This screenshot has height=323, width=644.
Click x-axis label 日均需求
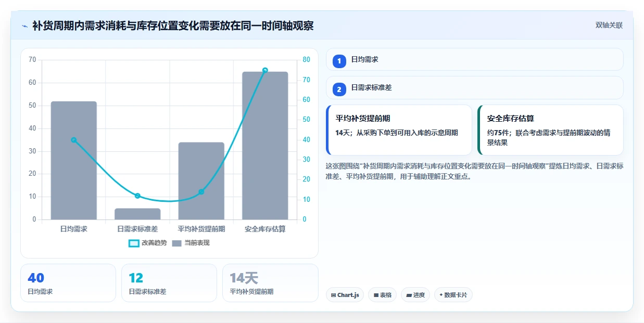pos(73,229)
